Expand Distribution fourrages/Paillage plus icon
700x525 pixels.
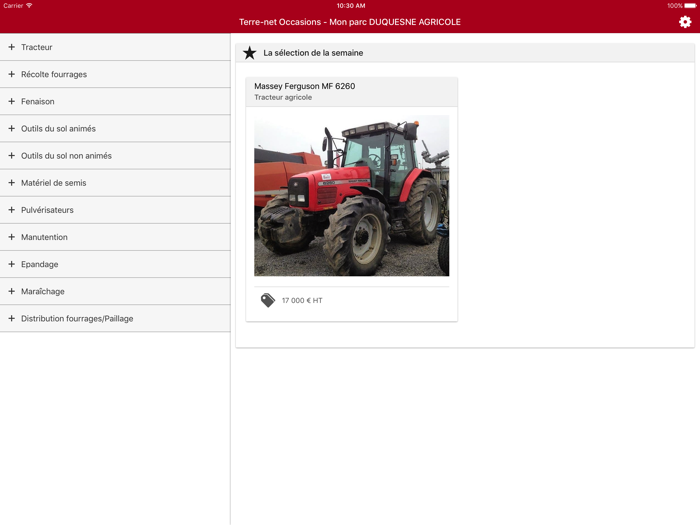(x=12, y=318)
